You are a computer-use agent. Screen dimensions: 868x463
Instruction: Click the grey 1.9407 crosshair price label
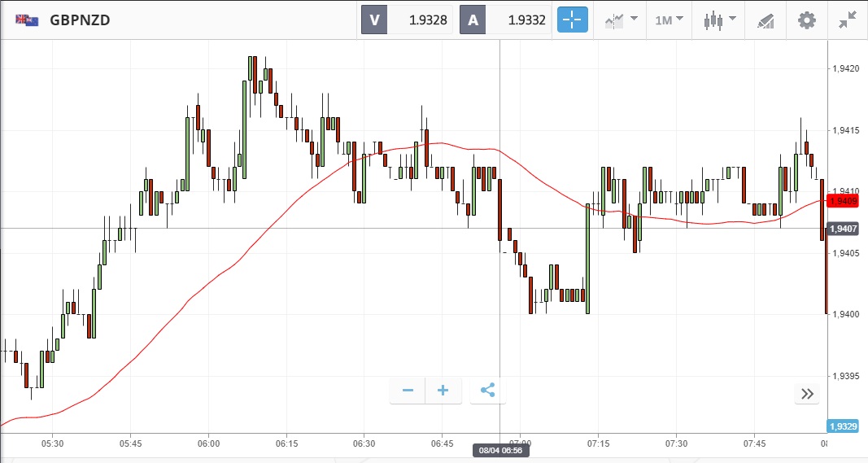(x=842, y=229)
